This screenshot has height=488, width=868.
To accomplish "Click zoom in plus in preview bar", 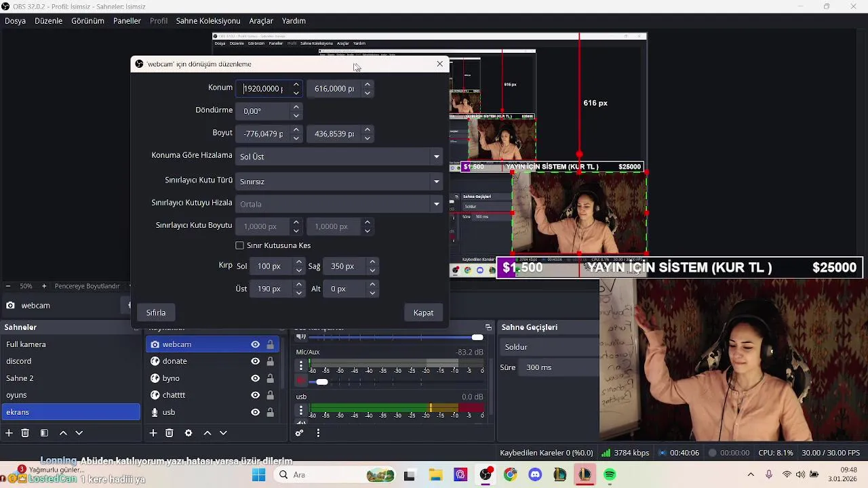I will point(44,286).
